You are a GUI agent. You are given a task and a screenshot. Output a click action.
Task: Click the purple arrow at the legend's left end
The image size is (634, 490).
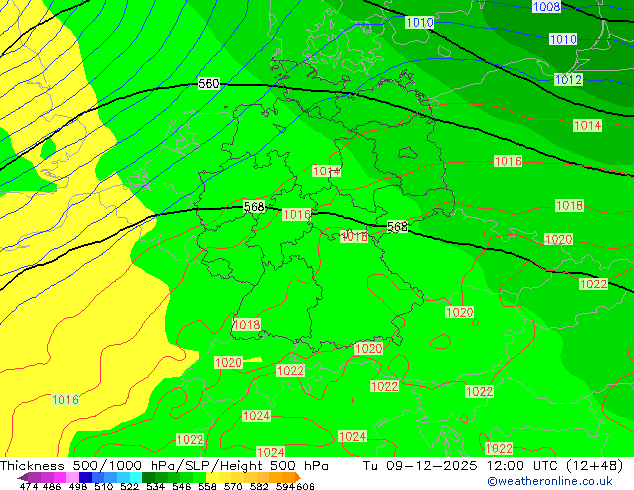tap(23, 477)
